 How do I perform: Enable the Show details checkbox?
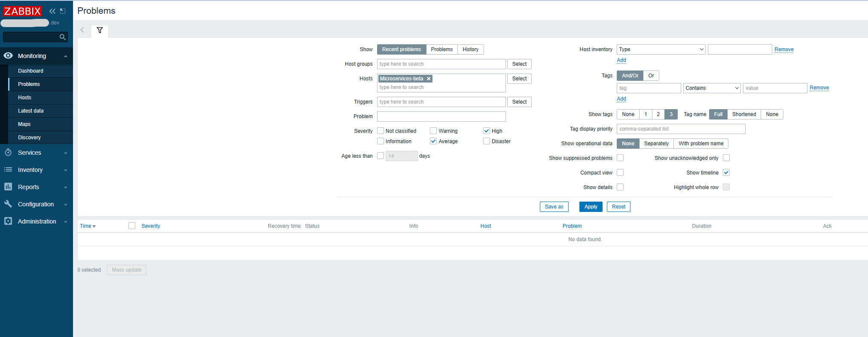[x=620, y=187]
